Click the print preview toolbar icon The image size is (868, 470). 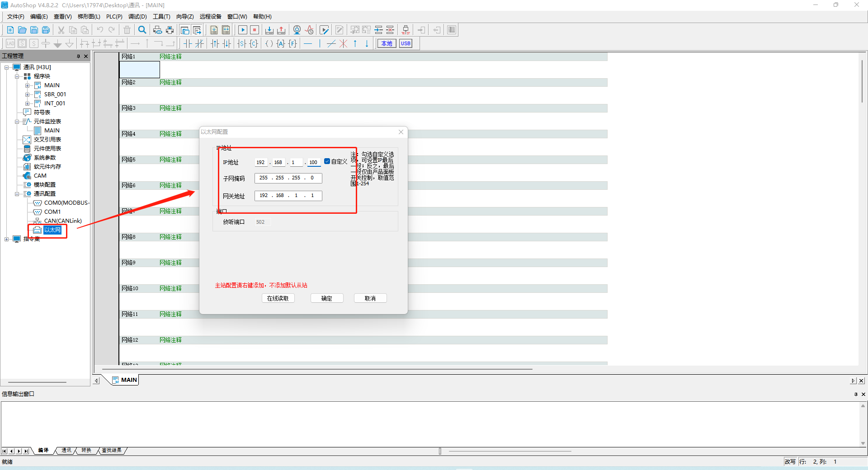coord(158,30)
